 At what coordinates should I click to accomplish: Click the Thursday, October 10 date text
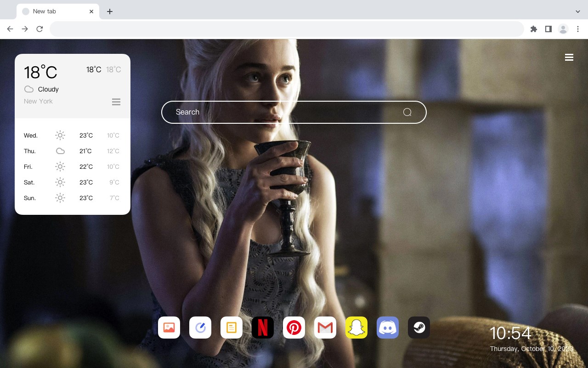coord(531,349)
